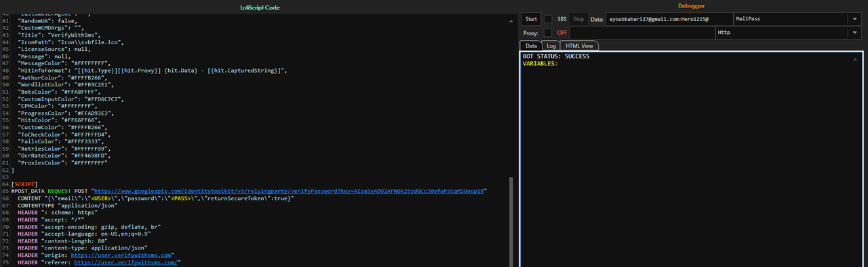
Task: Click the scroll-up arrow of the code editor
Action: [x=512, y=22]
